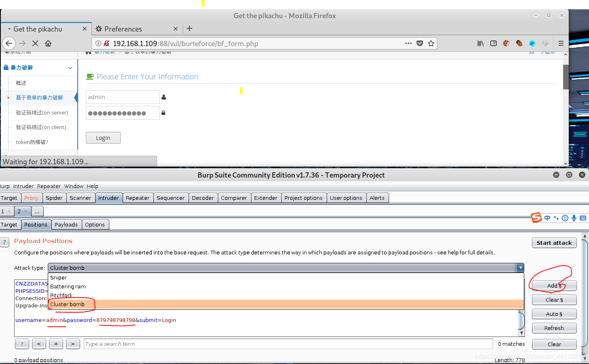Collapse the 暴力破解 sidebar section

39,68
